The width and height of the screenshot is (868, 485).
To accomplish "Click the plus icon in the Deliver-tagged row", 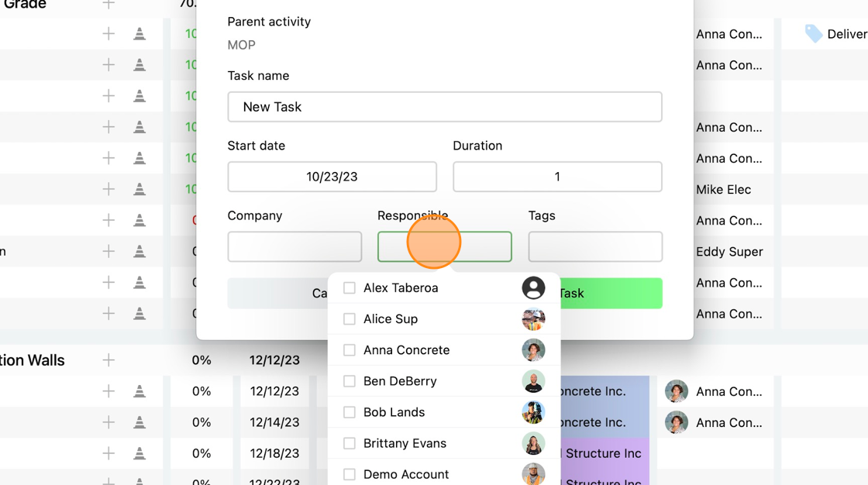I will pos(108,34).
